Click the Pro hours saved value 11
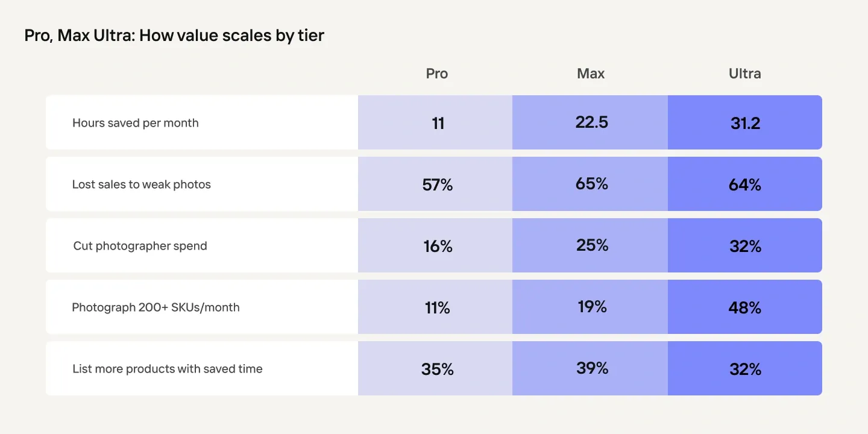Screen dimensions: 868x434 pyautogui.click(x=438, y=123)
